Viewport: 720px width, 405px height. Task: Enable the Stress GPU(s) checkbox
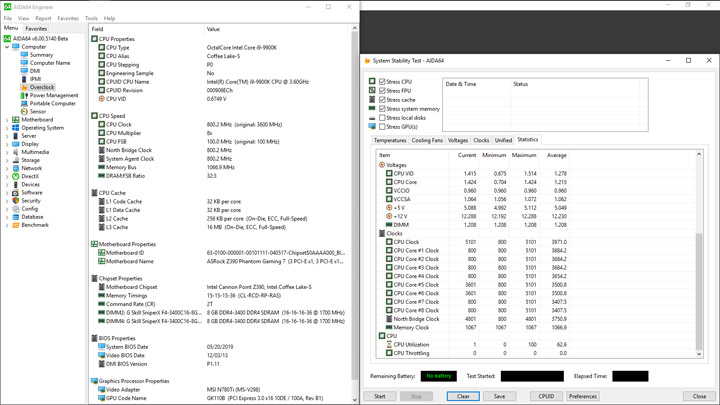[382, 127]
